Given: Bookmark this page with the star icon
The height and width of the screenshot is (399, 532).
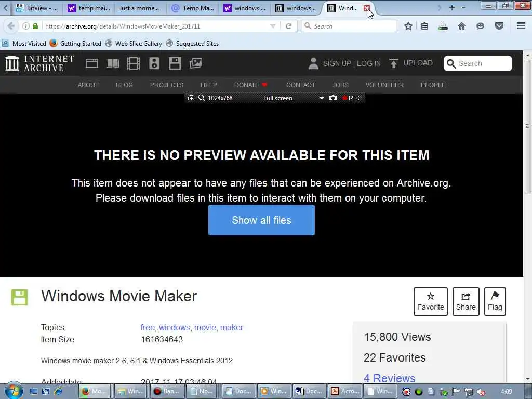Looking at the screenshot, I should point(408,26).
